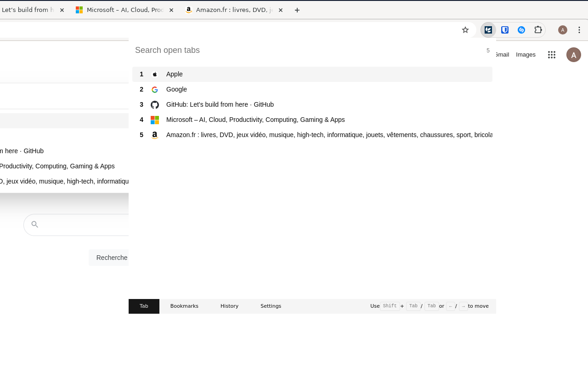The image size is (588, 368).
Task: Open the Extensions puzzle-piece menu
Action: click(x=538, y=30)
